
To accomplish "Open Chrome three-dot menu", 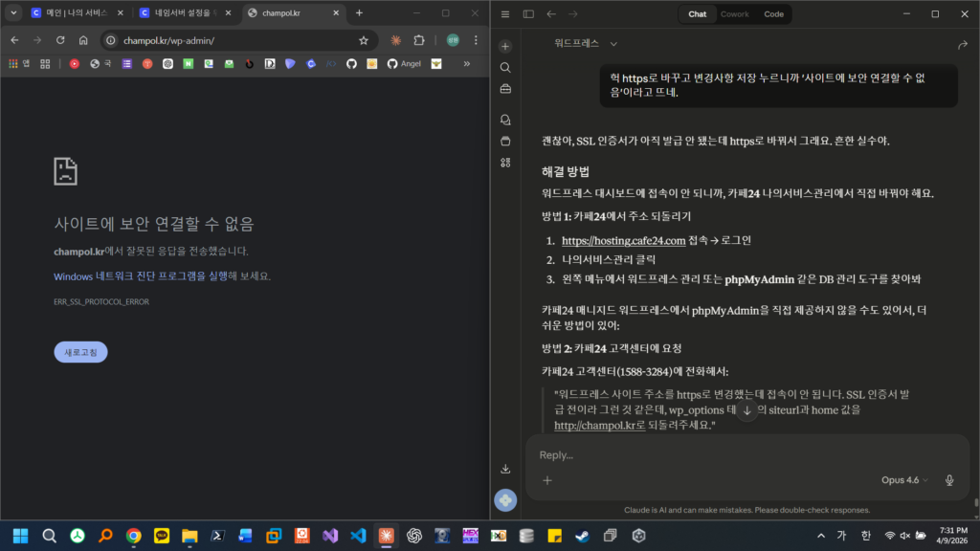I will (x=476, y=40).
